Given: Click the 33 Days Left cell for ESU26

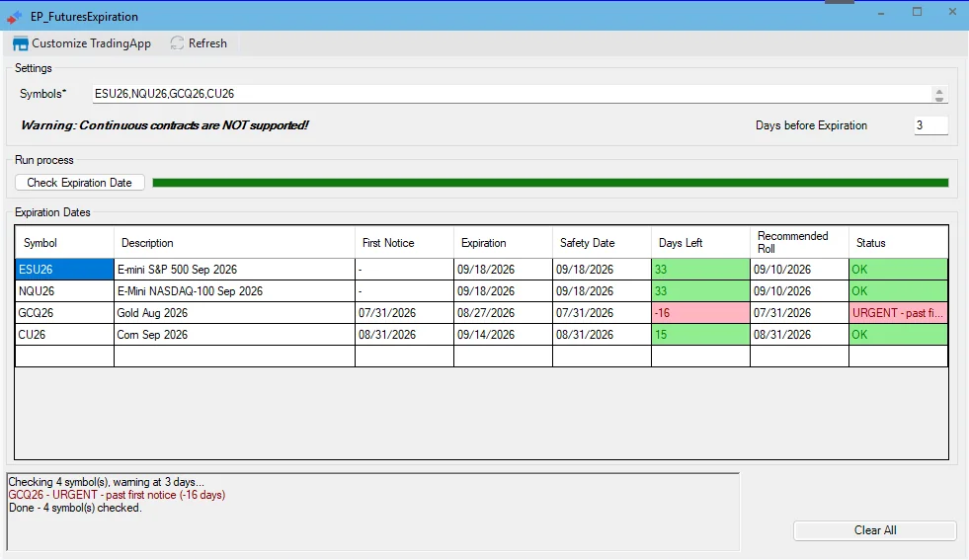Looking at the screenshot, I should [700, 270].
